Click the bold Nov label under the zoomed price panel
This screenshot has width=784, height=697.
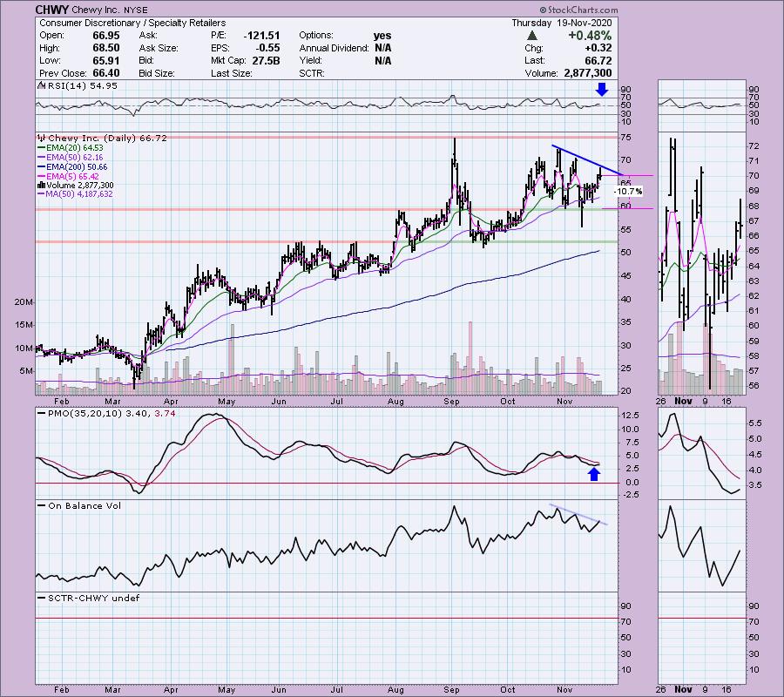coord(683,401)
